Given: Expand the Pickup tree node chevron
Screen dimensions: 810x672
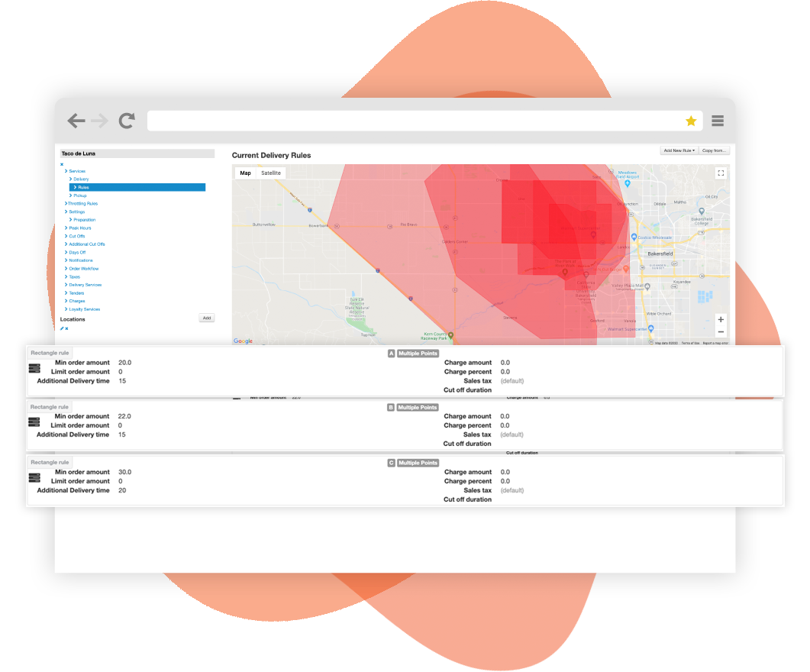Looking at the screenshot, I should [x=70, y=195].
